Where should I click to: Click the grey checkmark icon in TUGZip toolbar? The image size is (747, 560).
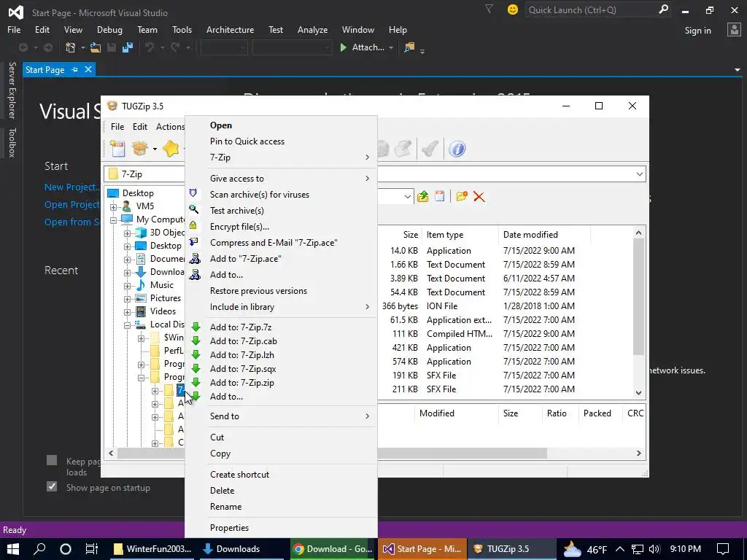coord(430,149)
